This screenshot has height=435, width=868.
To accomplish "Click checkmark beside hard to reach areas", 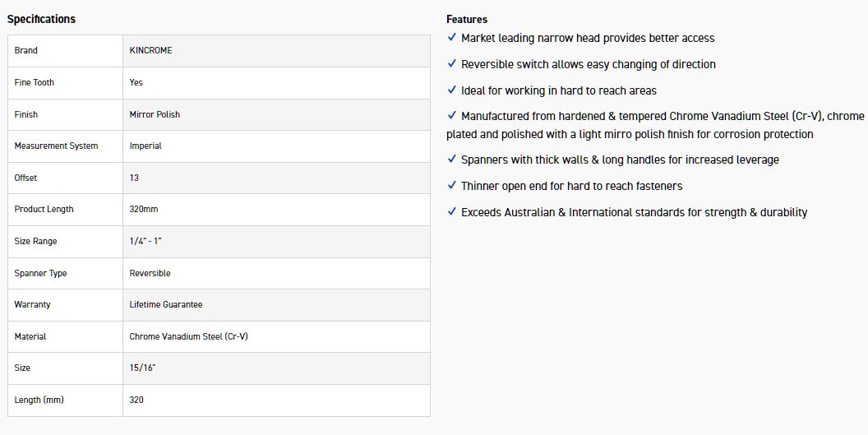I will (452, 90).
